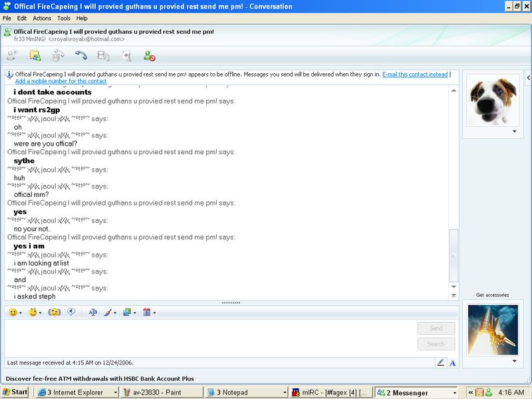
Task: Click the 'Get accessories' link
Action: coord(492,295)
